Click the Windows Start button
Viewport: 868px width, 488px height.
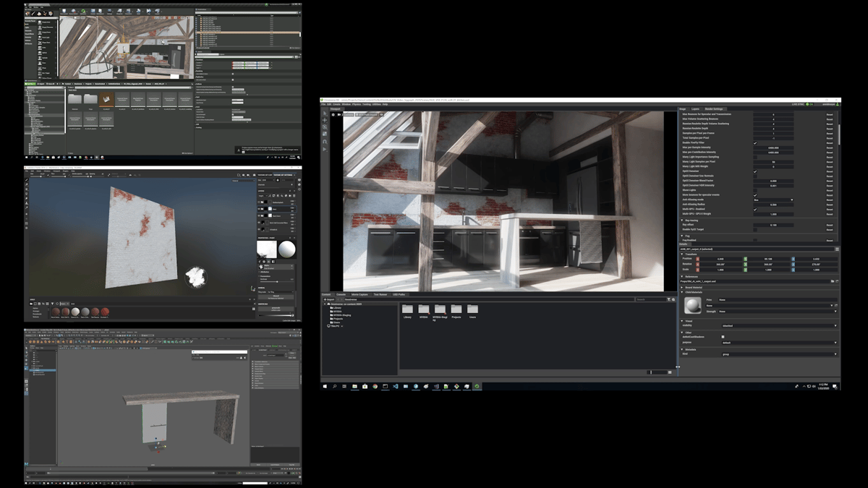(323, 386)
